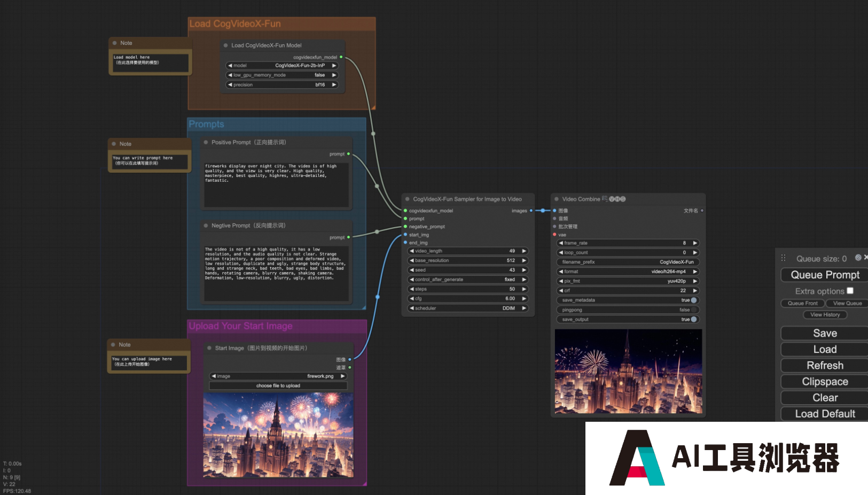Grab the queue panel drag handle
This screenshot has width=868, height=495.
784,258
